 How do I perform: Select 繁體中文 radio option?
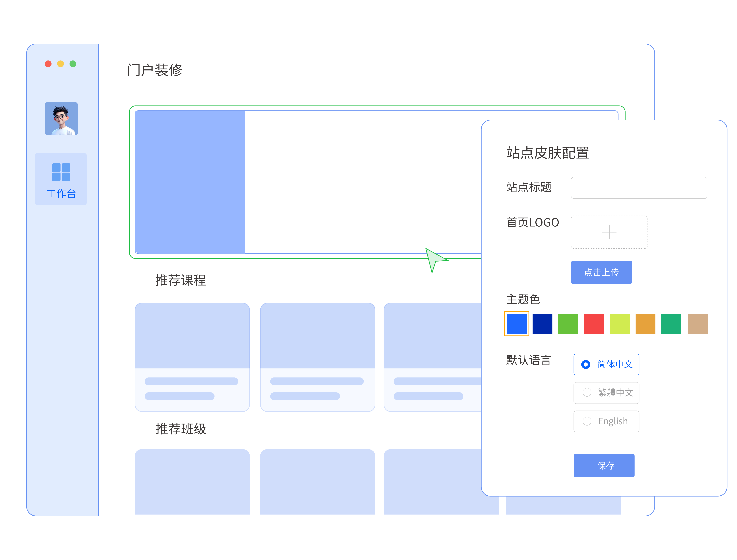point(587,393)
